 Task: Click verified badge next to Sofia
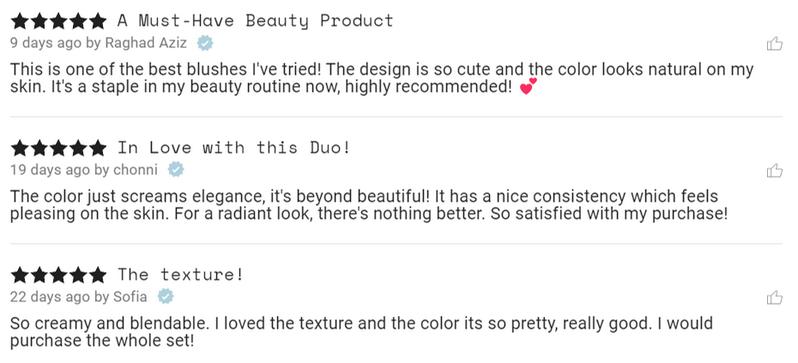click(165, 296)
